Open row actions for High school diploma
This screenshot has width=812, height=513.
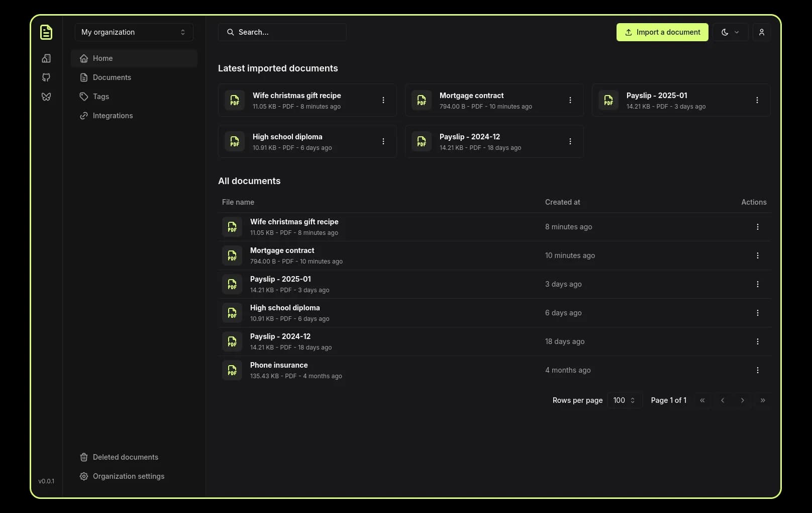[757, 313]
